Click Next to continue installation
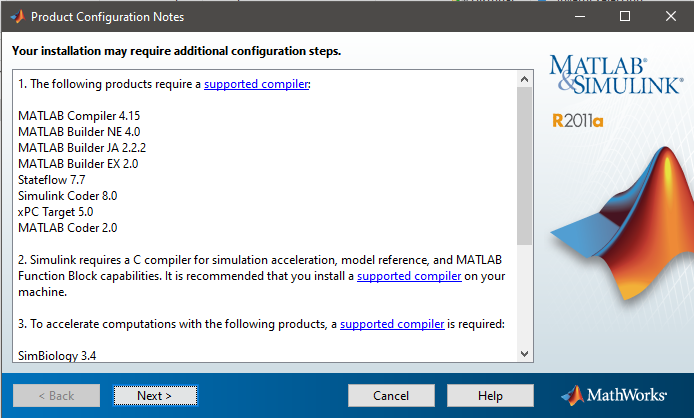Image resolution: width=694 pixels, height=418 pixels. point(155,395)
